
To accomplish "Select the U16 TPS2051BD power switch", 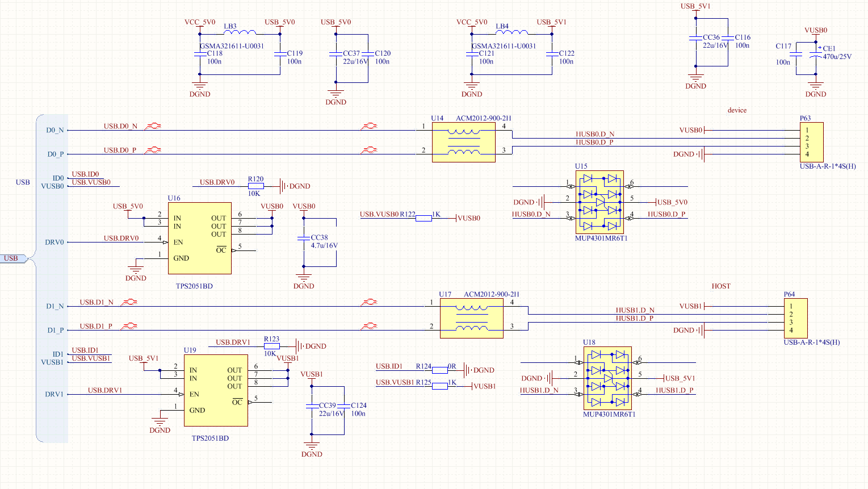I will [199, 238].
